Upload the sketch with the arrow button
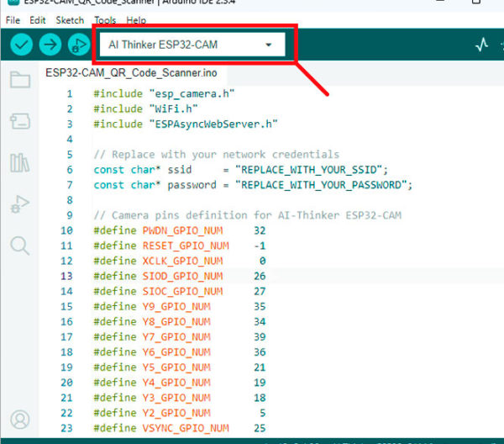Screen dimensions: 504x444 50,45
